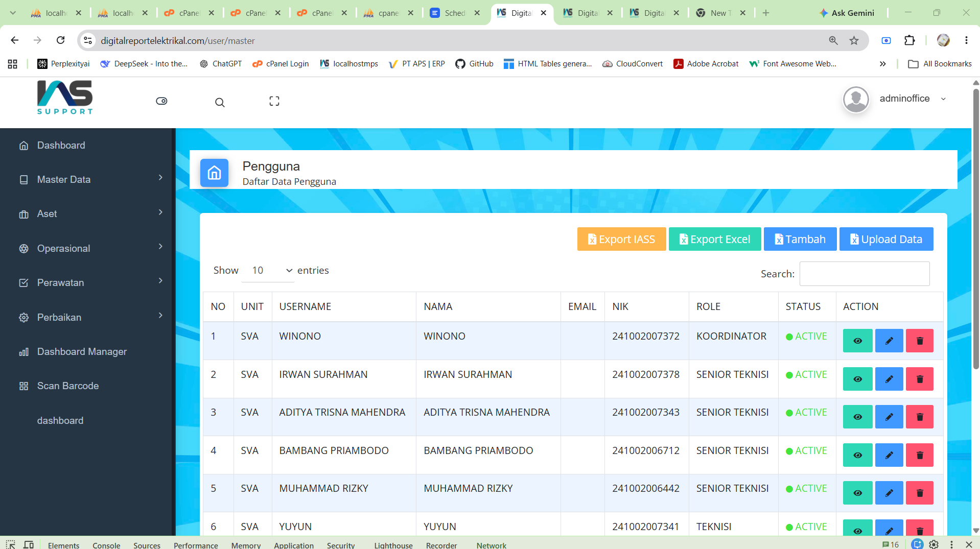This screenshot has width=980, height=549.
Task: Switch to the Sched browser tab
Action: click(455, 13)
